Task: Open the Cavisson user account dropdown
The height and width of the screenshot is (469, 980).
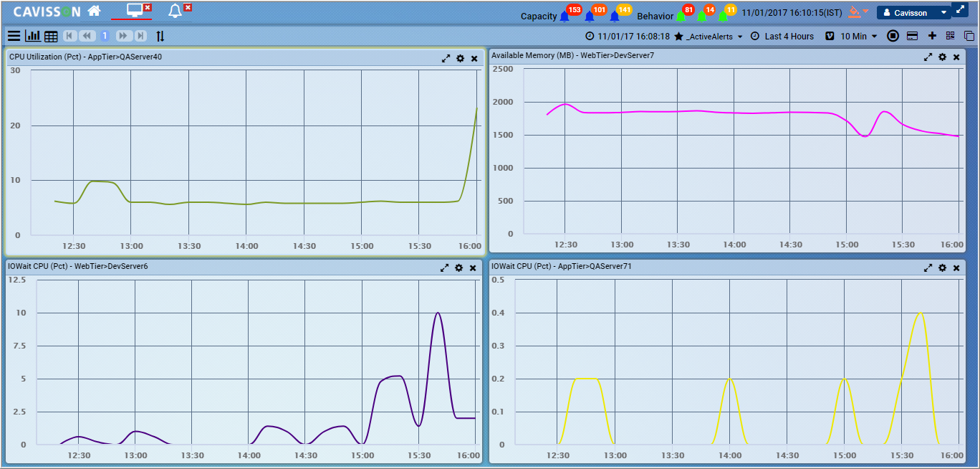Action: point(913,13)
